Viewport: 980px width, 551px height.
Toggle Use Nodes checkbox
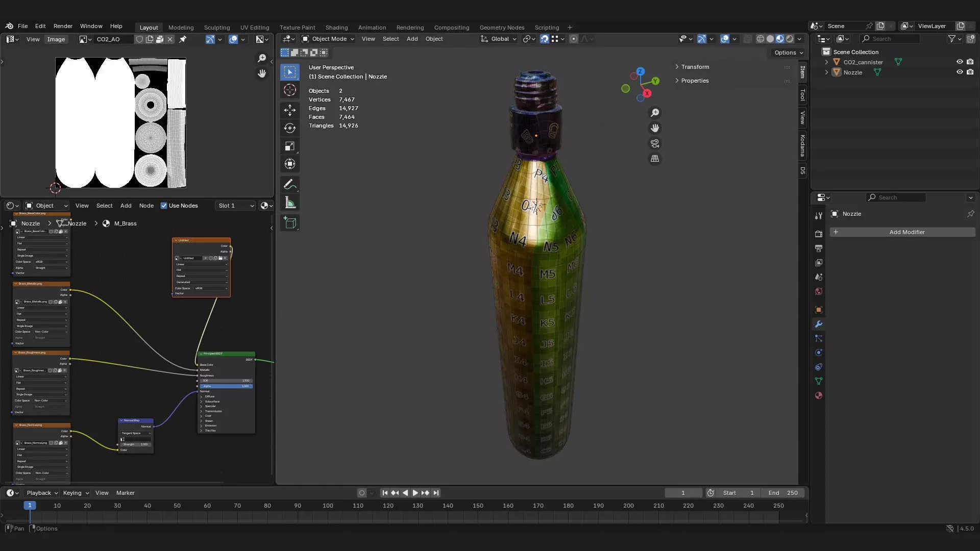[x=164, y=206]
